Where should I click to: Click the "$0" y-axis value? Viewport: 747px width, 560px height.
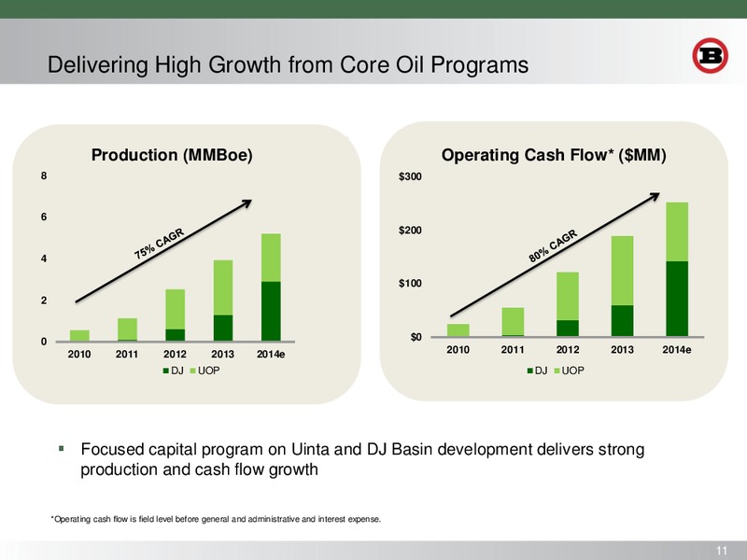pyautogui.click(x=416, y=338)
